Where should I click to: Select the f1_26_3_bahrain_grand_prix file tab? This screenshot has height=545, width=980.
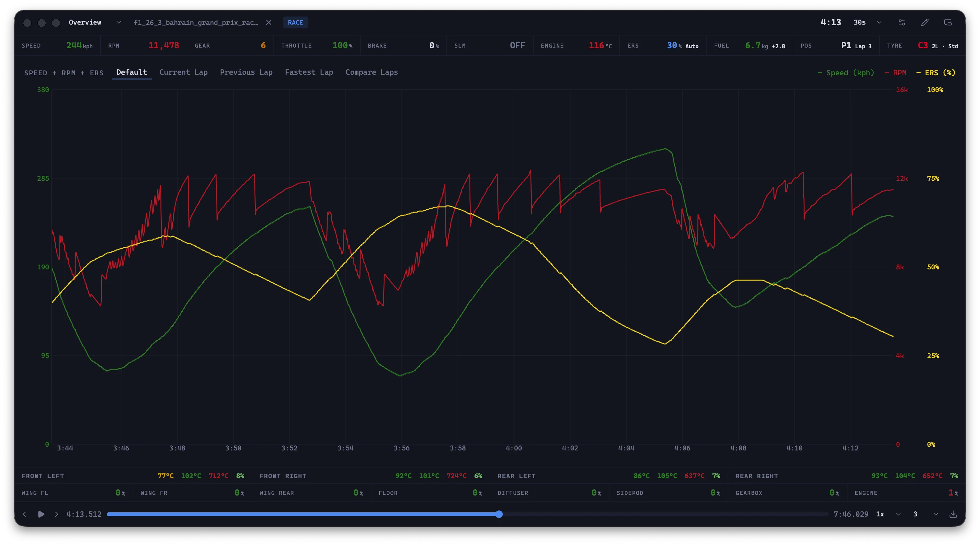(196, 22)
